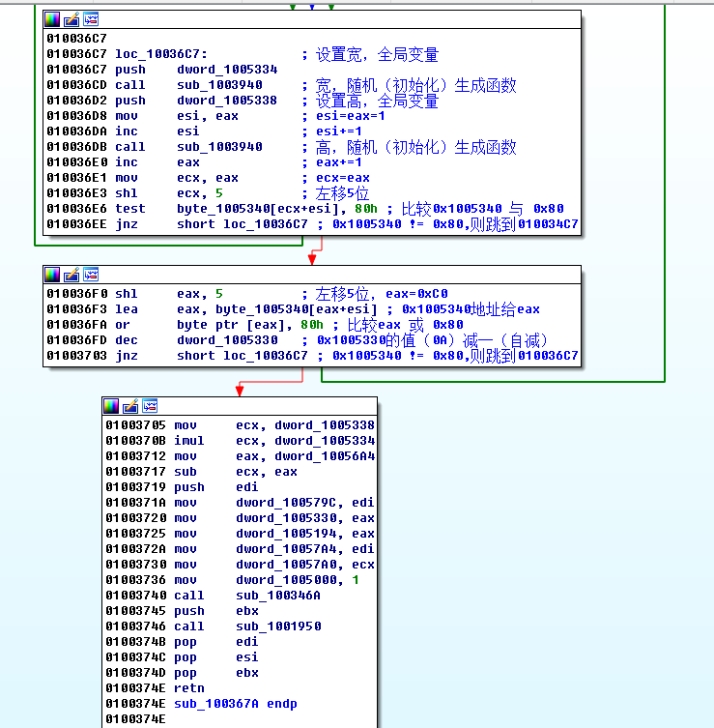This screenshot has width=714, height=728.
Task: Click dword_1005338 in mov at 01003705
Action: point(325,425)
